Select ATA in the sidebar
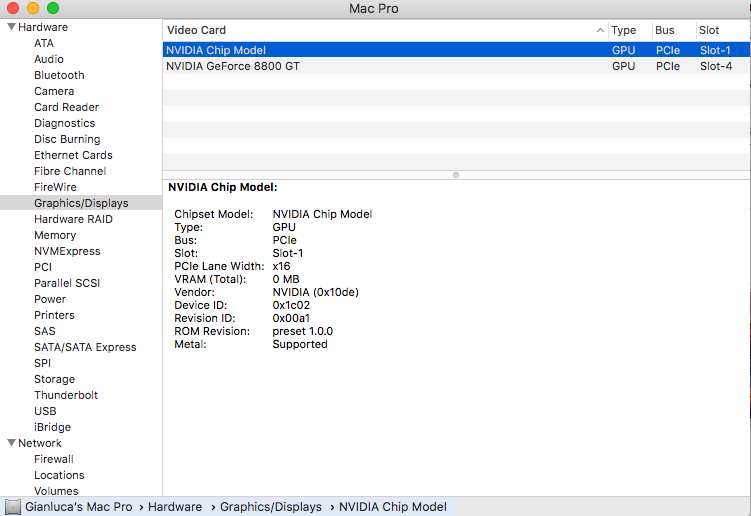 coord(44,43)
